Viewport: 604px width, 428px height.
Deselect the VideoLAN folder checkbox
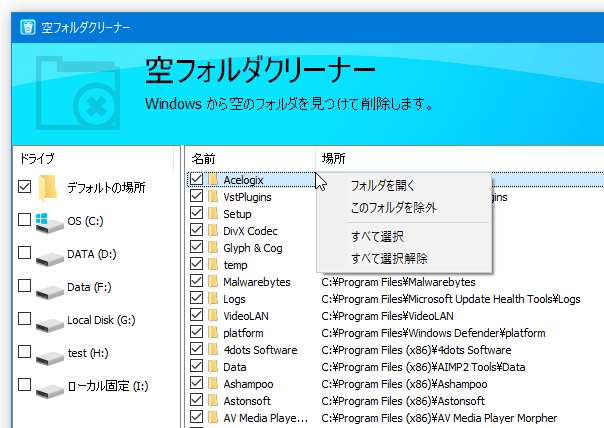point(196,315)
